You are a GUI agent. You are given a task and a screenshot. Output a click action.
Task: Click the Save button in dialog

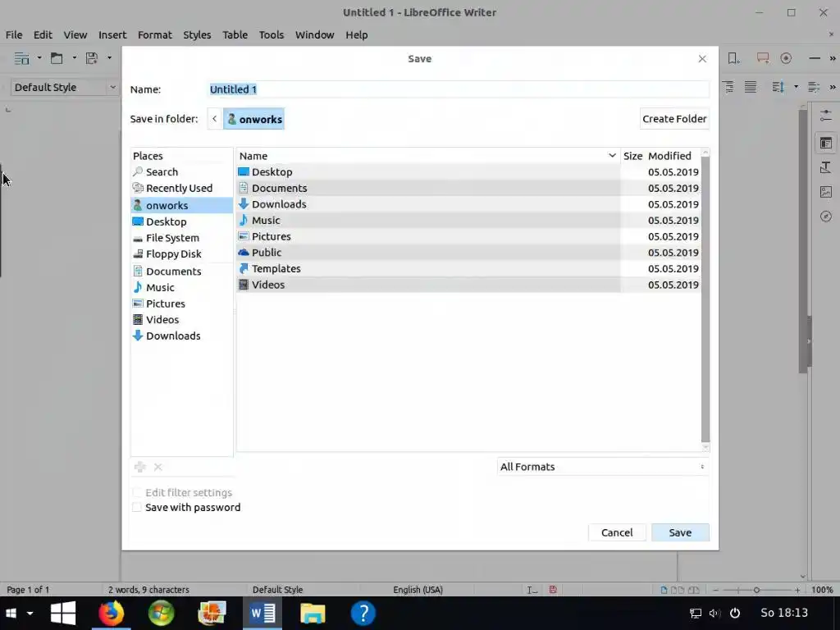coord(680,532)
